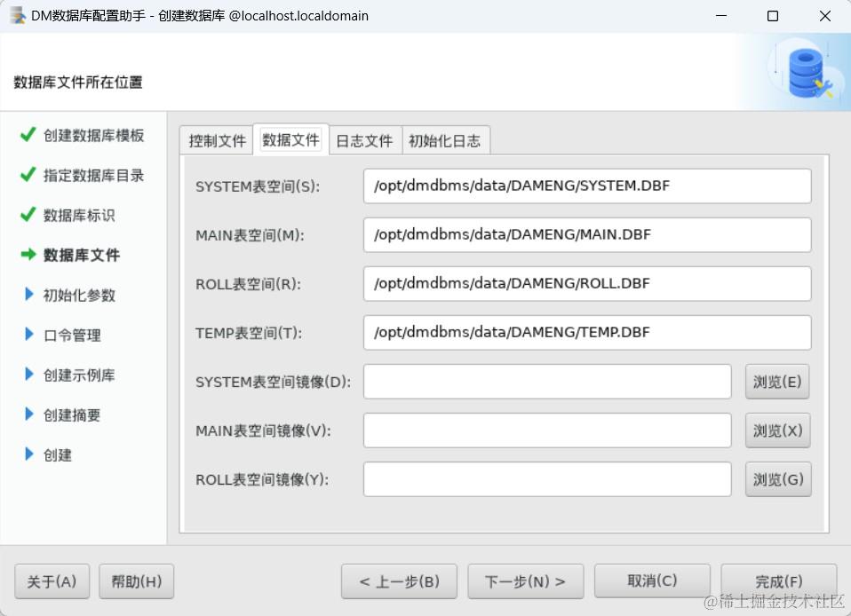Image resolution: width=851 pixels, height=616 pixels.
Task: Open 帮助(H) help
Action: pyautogui.click(x=136, y=581)
